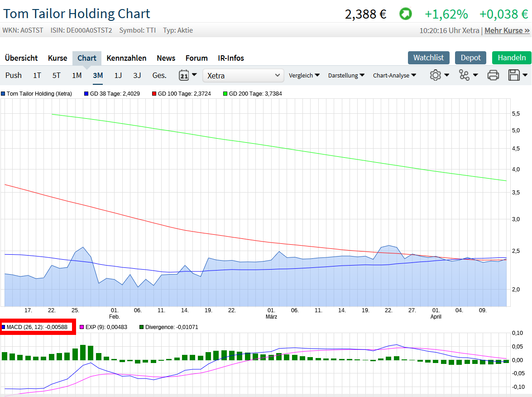Open the share network icon menu
Screen dimensions: 532x397
click(464, 75)
